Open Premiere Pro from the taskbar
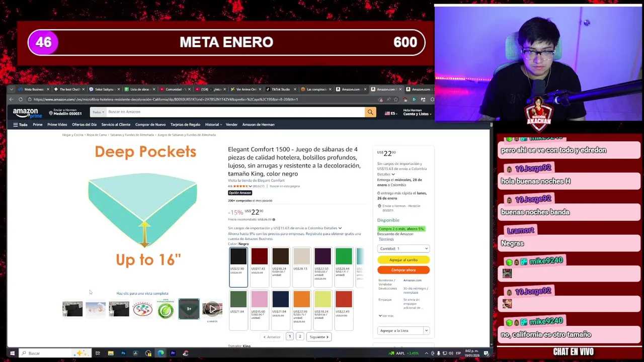 click(x=173, y=353)
